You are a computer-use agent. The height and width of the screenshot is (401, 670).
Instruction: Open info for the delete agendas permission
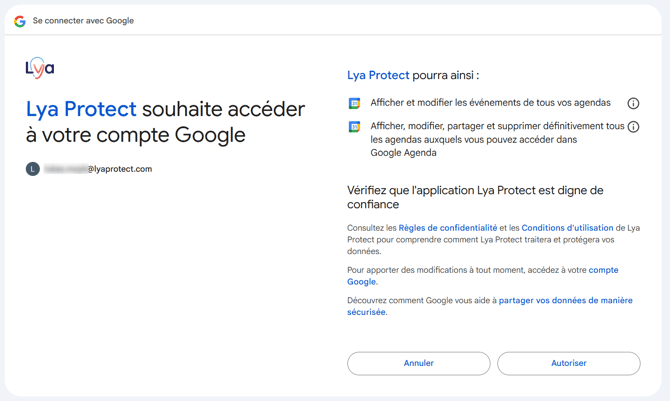(633, 127)
